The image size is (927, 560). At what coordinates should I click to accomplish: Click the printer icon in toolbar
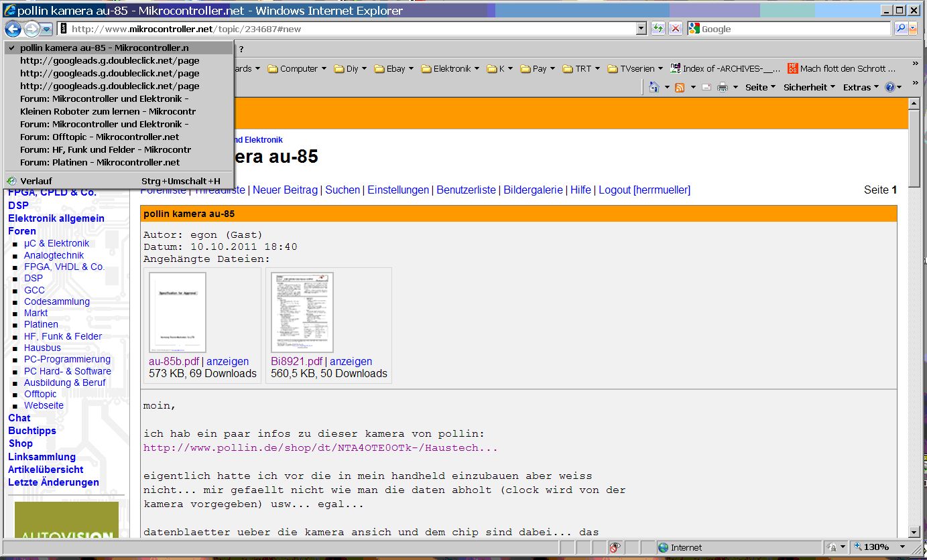(x=723, y=87)
